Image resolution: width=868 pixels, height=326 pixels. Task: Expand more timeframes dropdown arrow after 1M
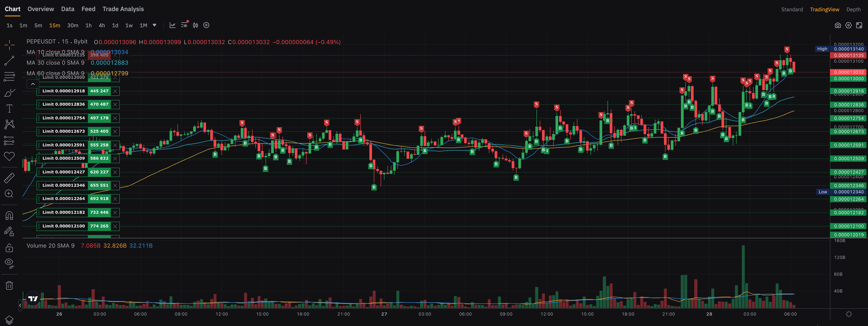tap(154, 25)
